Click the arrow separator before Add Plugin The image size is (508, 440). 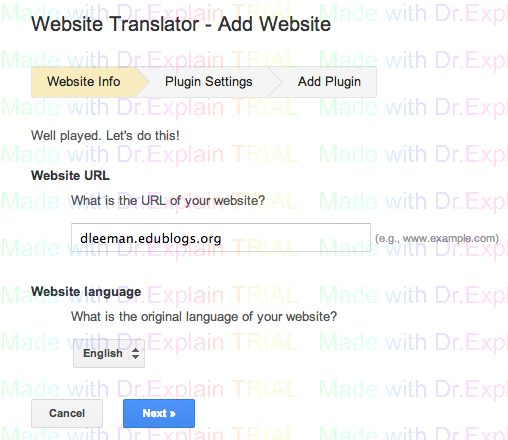[x=276, y=82]
